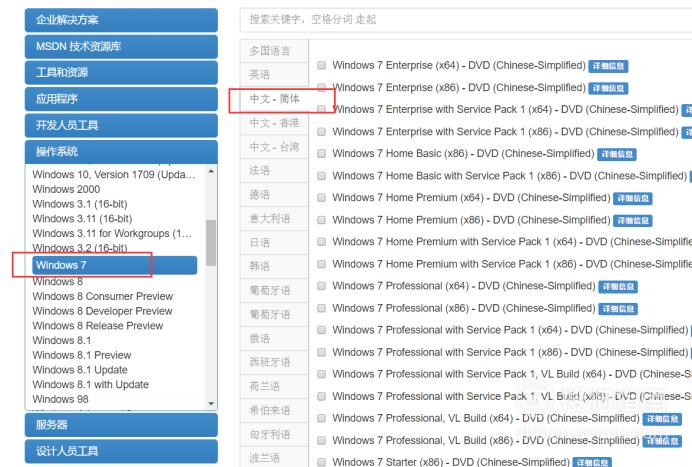Select the 中文 - 简体 language tab
Image resolution: width=692 pixels, height=467 pixels.
[274, 99]
